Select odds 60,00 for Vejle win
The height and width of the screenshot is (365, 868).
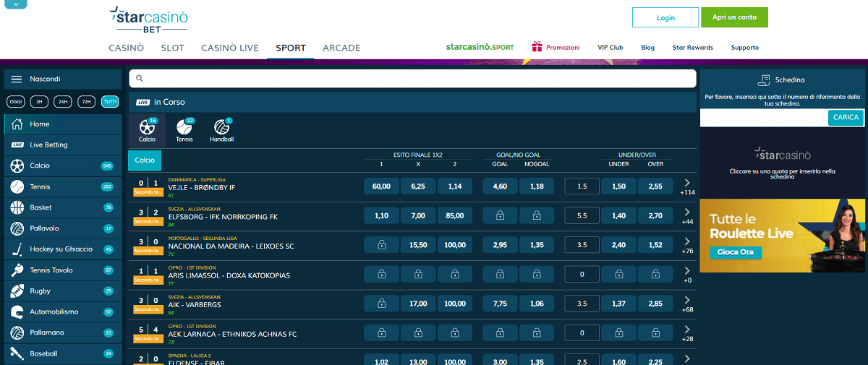(x=381, y=186)
